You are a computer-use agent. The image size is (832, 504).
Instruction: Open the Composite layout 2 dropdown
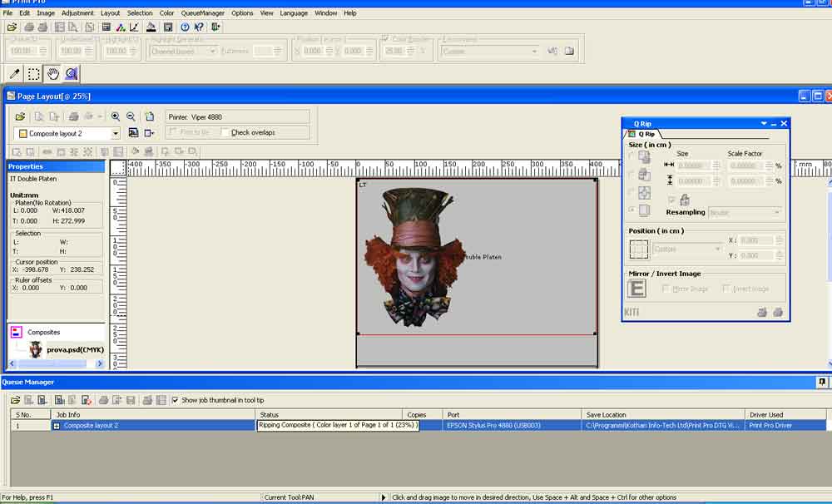tap(115, 134)
